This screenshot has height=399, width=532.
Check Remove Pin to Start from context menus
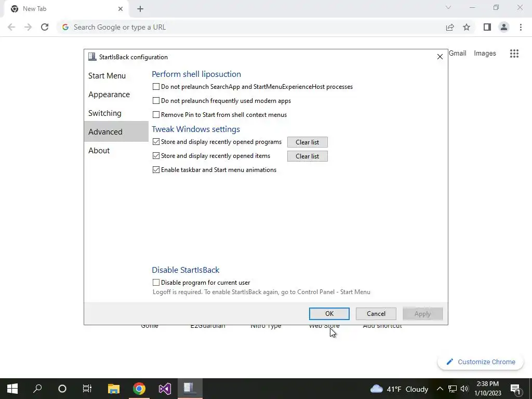pyautogui.click(x=156, y=115)
